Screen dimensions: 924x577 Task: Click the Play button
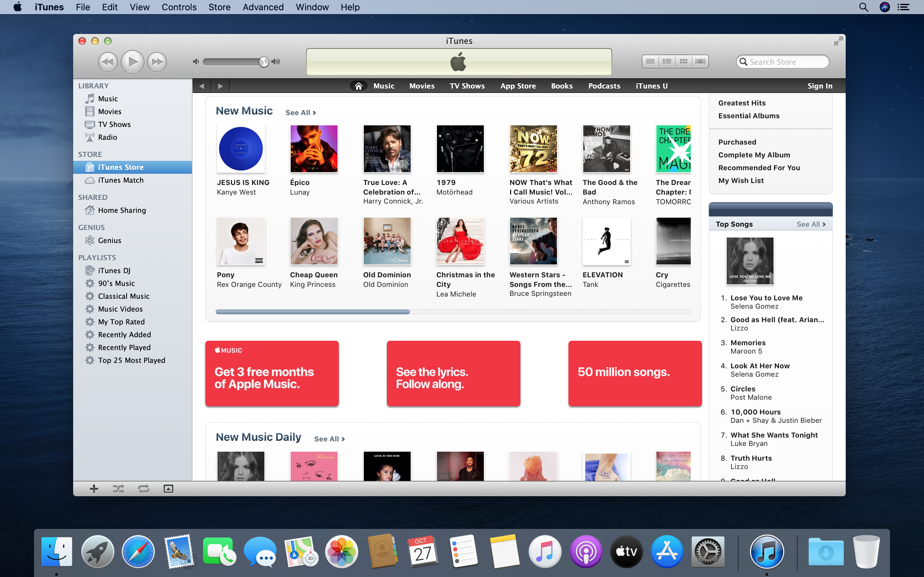tap(132, 62)
